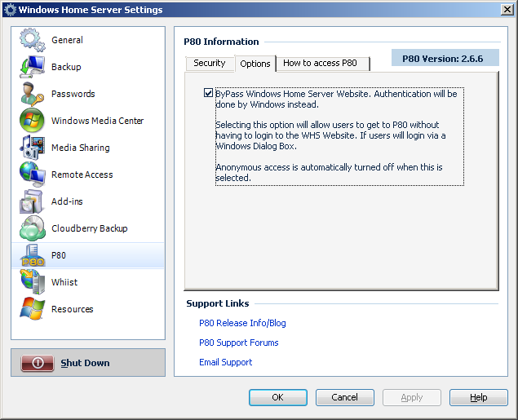This screenshot has height=420, width=518.
Task: Select the Cloudberry Backup label
Action: (x=89, y=228)
